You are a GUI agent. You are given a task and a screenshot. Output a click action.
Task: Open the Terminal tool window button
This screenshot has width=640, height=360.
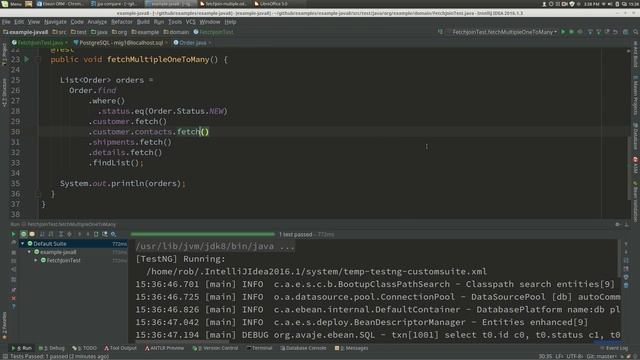260,348
